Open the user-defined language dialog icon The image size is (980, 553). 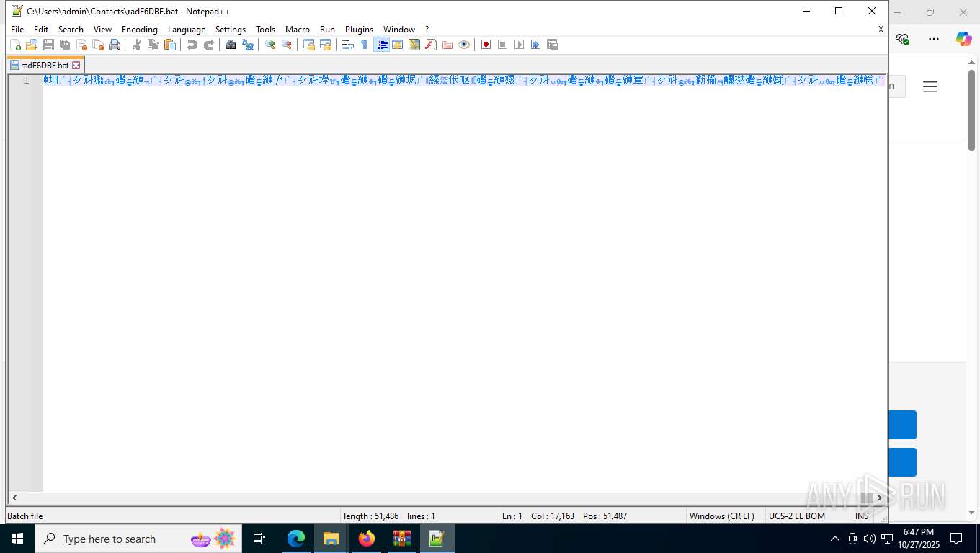(x=398, y=45)
